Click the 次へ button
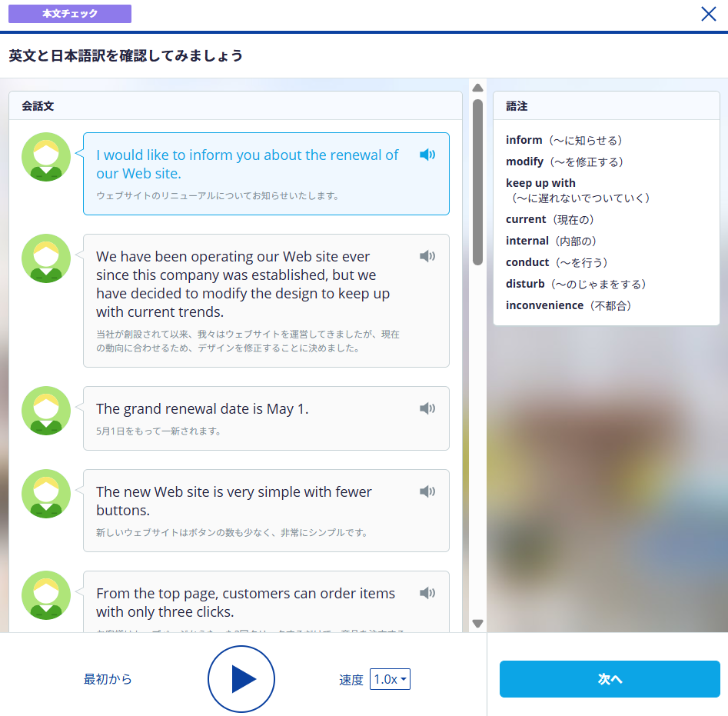Viewport: 728px width, 716px height. tap(610, 679)
